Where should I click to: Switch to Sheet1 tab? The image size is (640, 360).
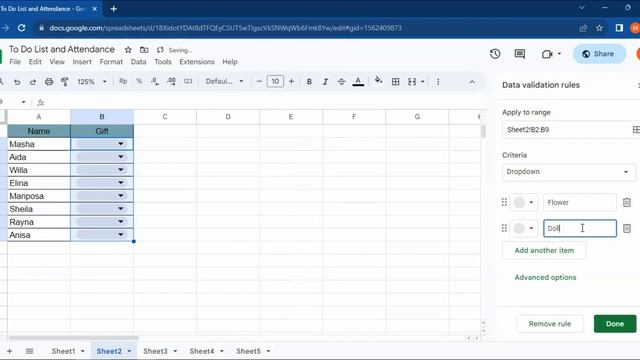click(63, 351)
